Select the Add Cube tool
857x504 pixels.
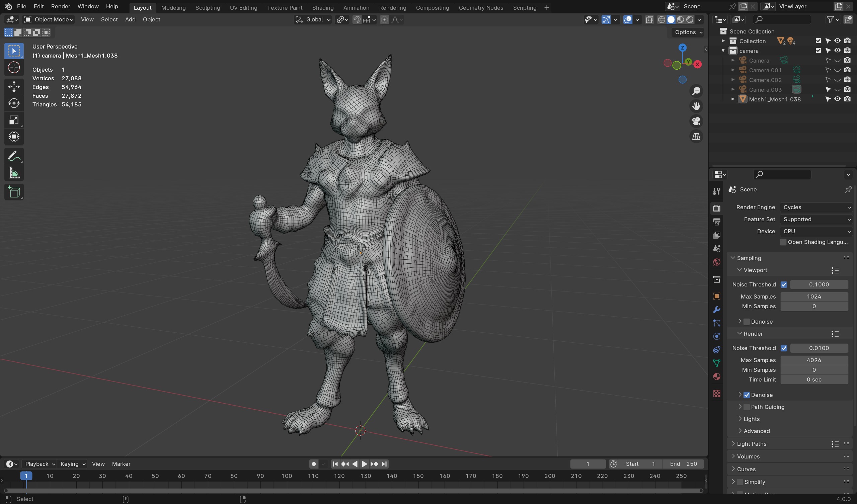tap(14, 192)
